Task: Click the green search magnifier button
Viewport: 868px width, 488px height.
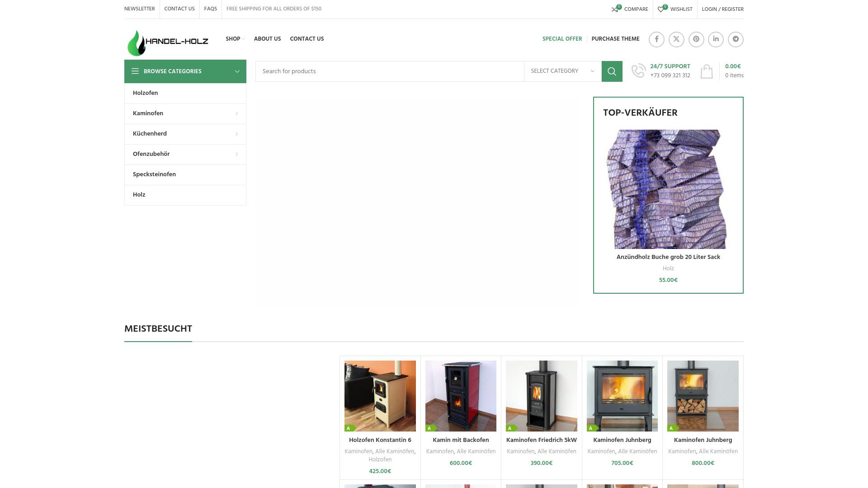Action: pos(612,71)
